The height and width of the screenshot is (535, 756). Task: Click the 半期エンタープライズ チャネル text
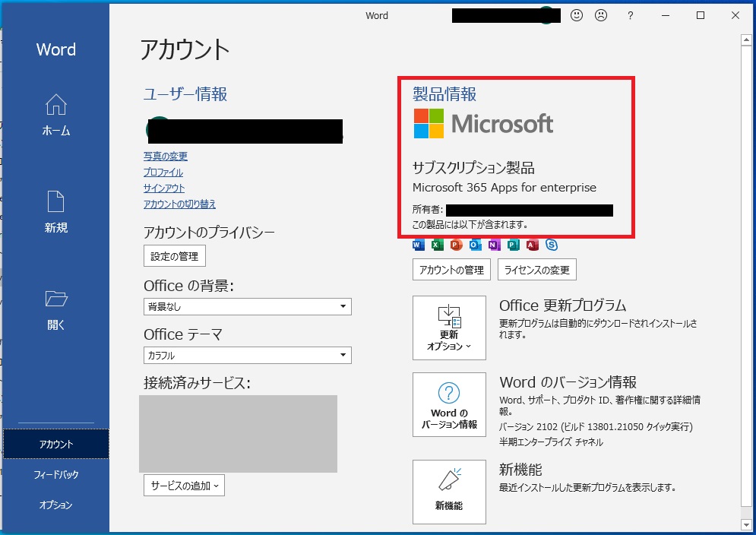[x=551, y=442]
